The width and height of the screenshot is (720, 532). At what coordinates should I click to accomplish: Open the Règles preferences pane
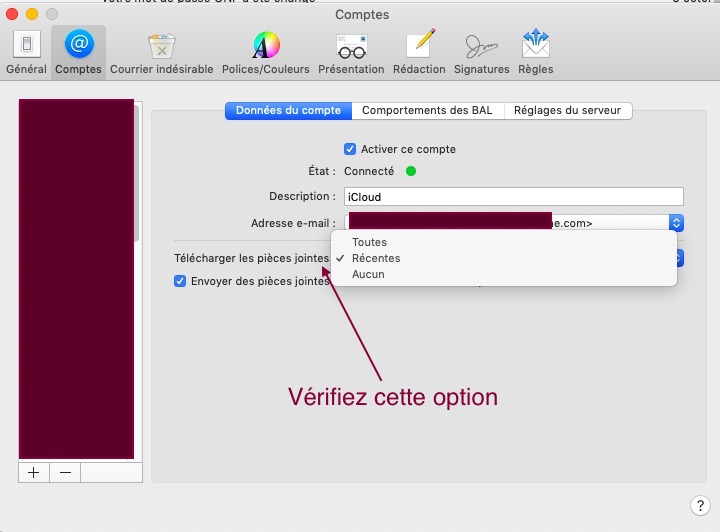[x=536, y=52]
